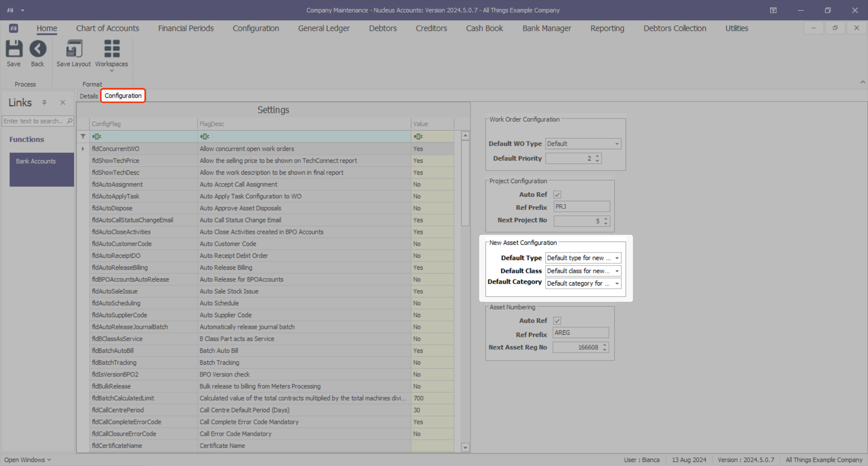868x466 pixels.
Task: Toggle Auto Ref in Asset Numbering
Action: (557, 321)
